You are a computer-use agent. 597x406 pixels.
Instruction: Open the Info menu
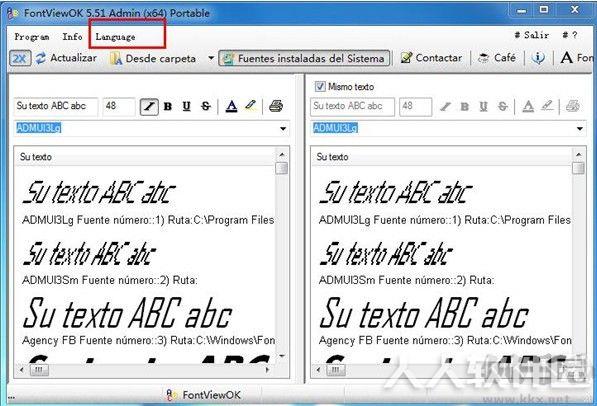pos(72,37)
